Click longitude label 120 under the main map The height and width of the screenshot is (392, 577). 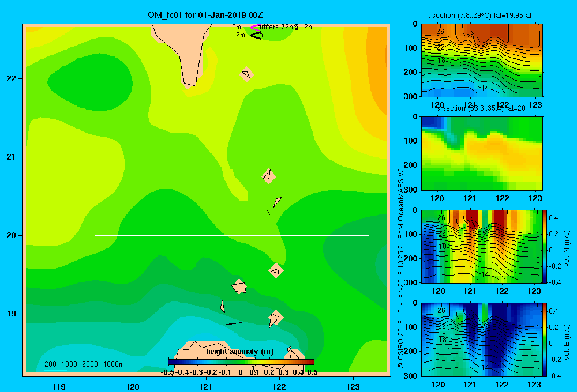coord(133,386)
